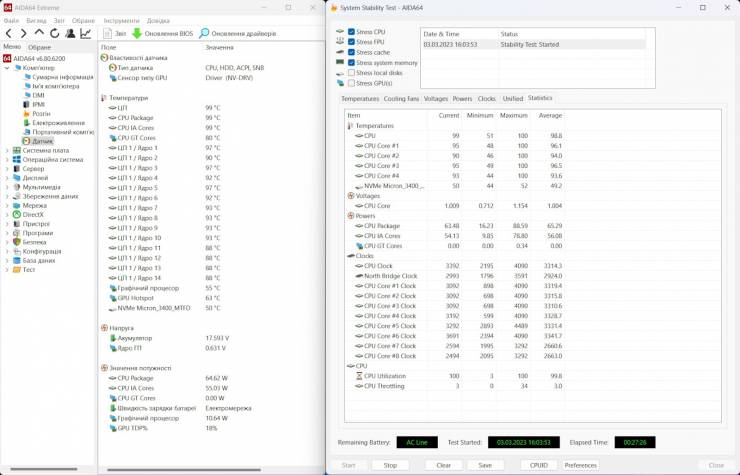Switch to the Unified tab
Image resolution: width=740 pixels, height=475 pixels.
pyautogui.click(x=513, y=99)
